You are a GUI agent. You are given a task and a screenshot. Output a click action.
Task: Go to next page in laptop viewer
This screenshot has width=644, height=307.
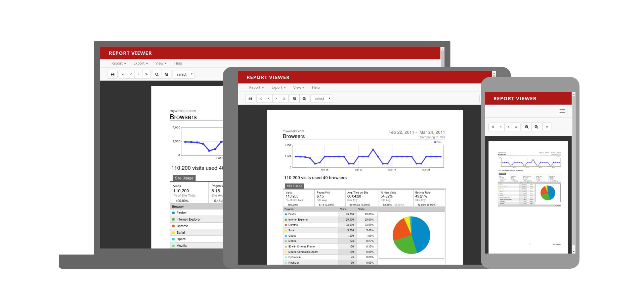(x=138, y=74)
